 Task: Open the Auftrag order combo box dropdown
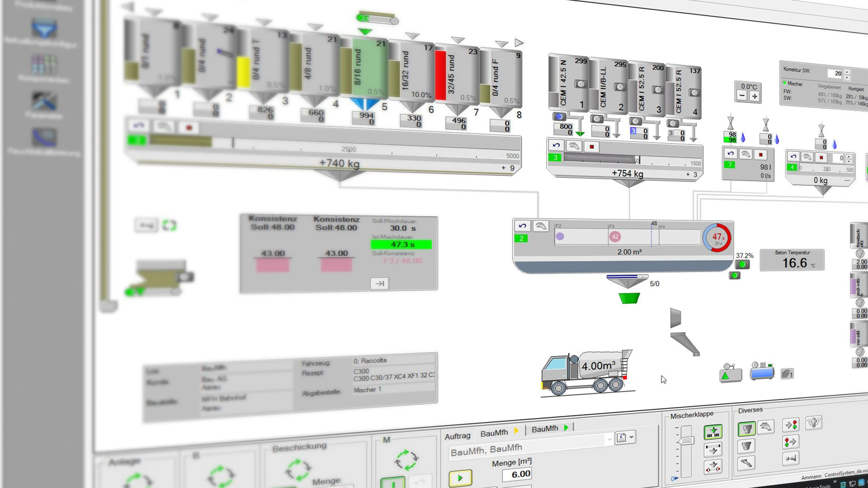[609, 440]
